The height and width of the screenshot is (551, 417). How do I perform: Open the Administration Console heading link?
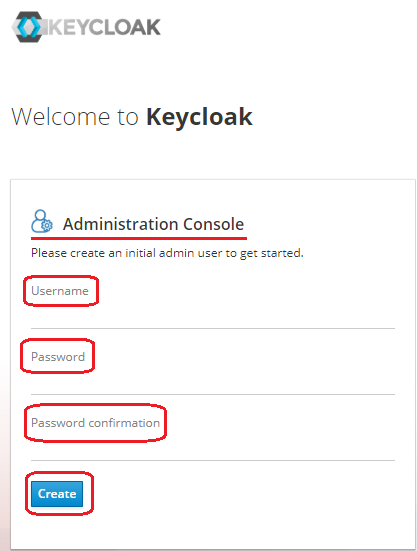click(153, 224)
